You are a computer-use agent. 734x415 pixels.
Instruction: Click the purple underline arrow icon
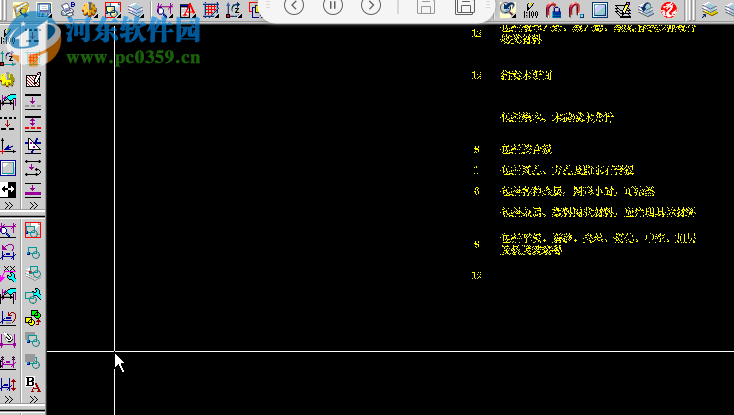point(33,189)
